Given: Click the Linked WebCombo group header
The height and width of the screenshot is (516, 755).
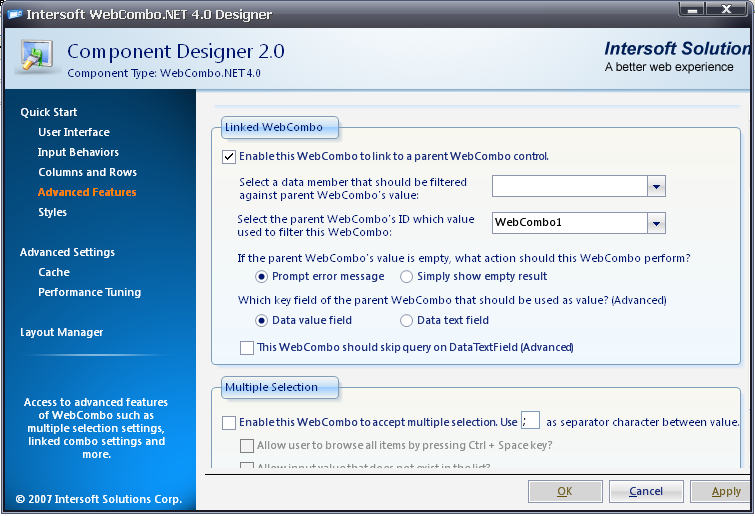Looking at the screenshot, I should [x=280, y=128].
